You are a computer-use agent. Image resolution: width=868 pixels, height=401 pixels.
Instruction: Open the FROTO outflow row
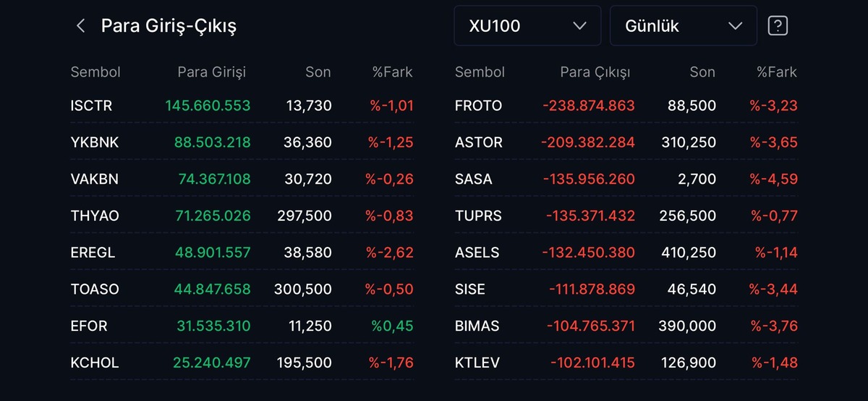coord(626,106)
